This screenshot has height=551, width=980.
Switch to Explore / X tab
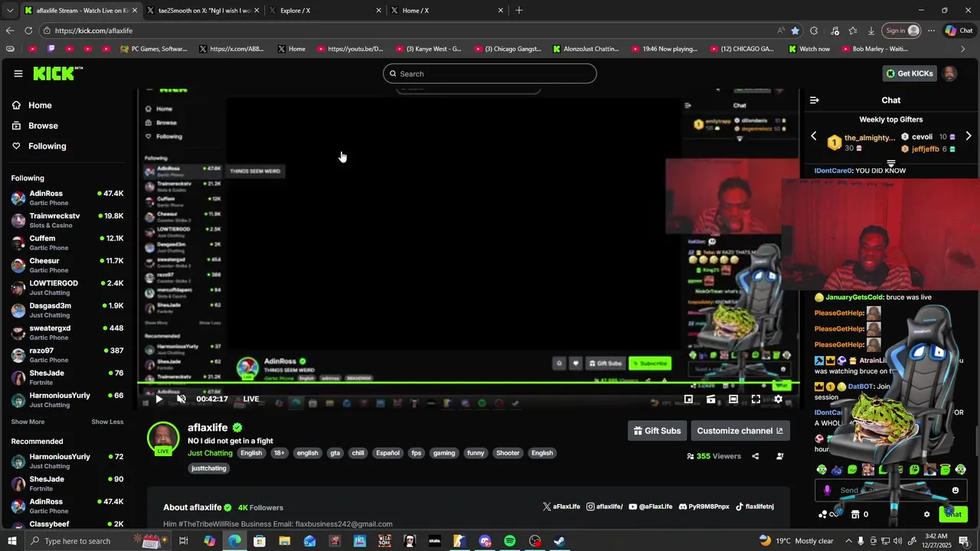pos(325,11)
